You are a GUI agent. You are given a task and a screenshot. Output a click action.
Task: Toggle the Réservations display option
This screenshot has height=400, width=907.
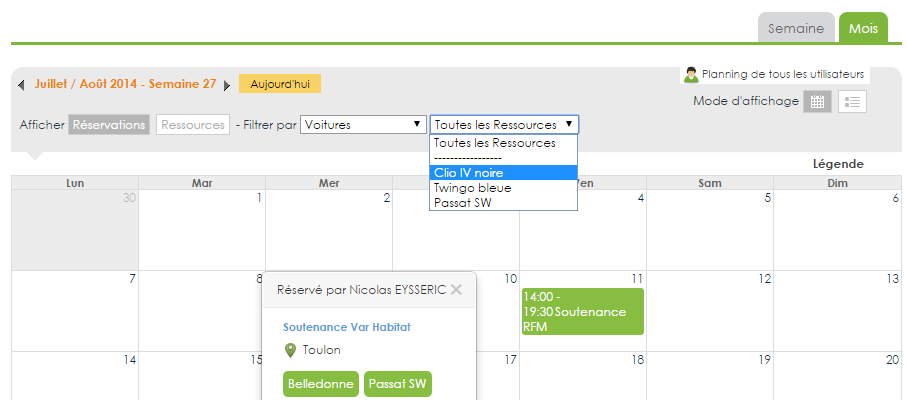tap(109, 125)
